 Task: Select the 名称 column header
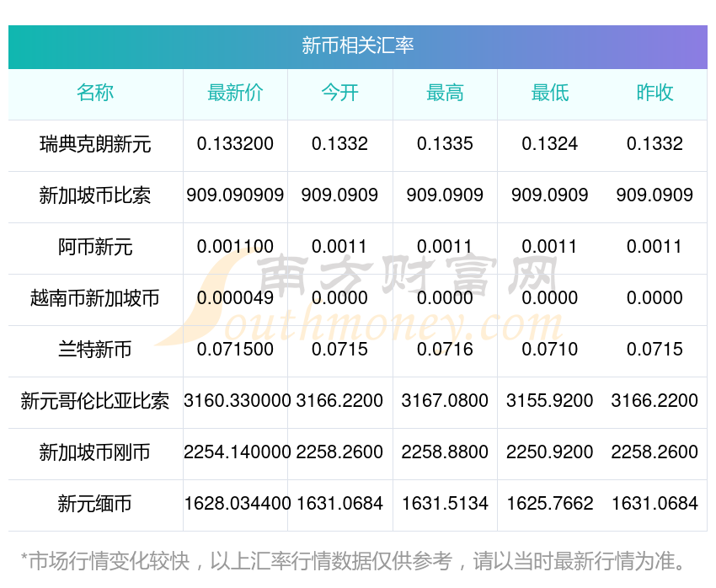[95, 93]
